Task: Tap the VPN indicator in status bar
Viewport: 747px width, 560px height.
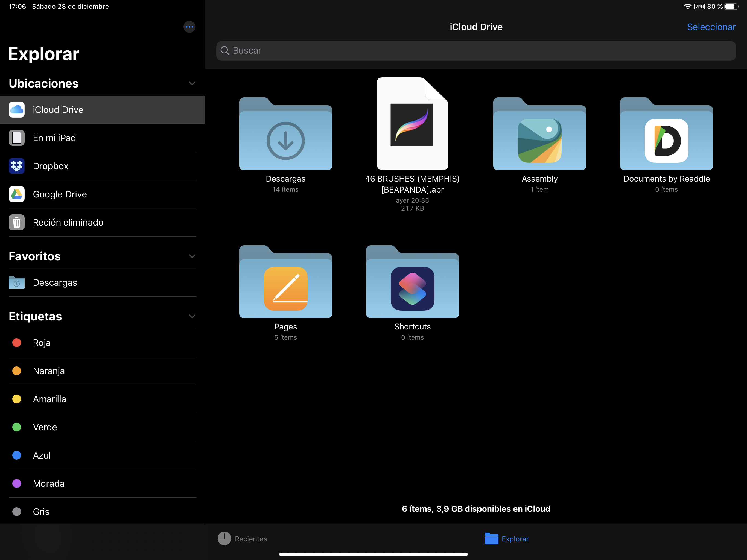Action: (x=699, y=6)
